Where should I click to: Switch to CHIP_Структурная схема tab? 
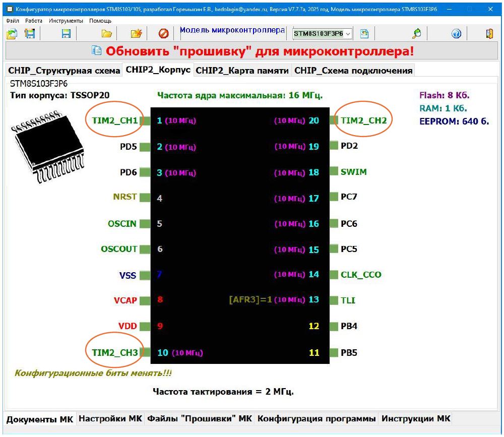(x=64, y=71)
